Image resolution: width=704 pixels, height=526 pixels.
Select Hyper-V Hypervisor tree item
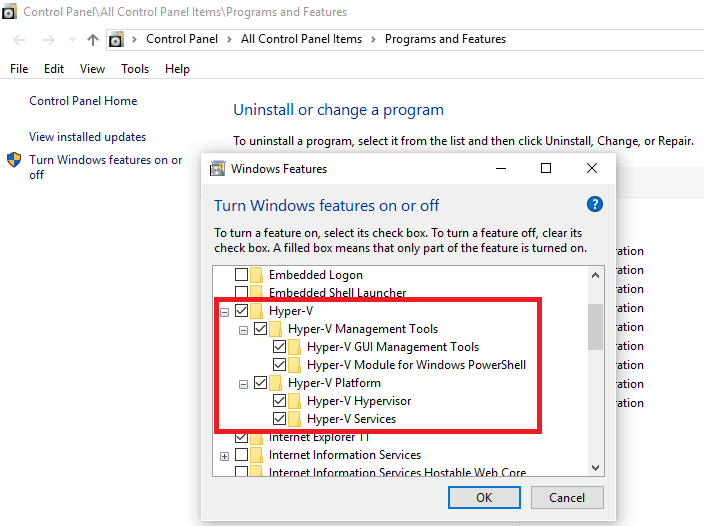[x=359, y=400]
